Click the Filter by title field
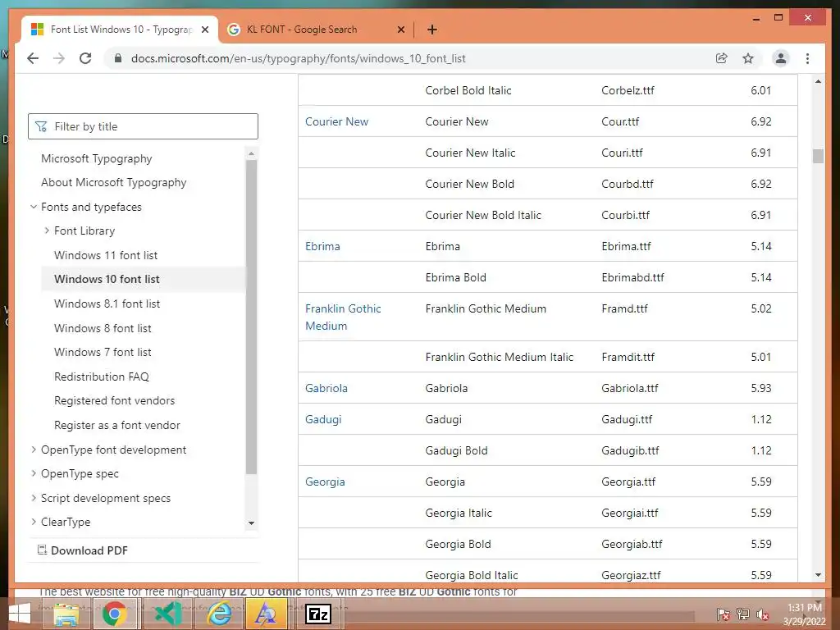Screen dimensions: 840x630 (x=143, y=126)
